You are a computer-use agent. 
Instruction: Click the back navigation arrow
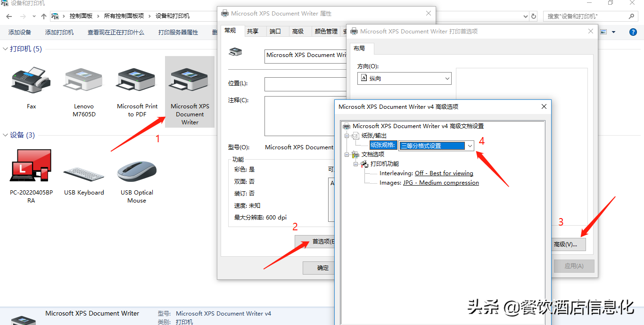point(9,16)
